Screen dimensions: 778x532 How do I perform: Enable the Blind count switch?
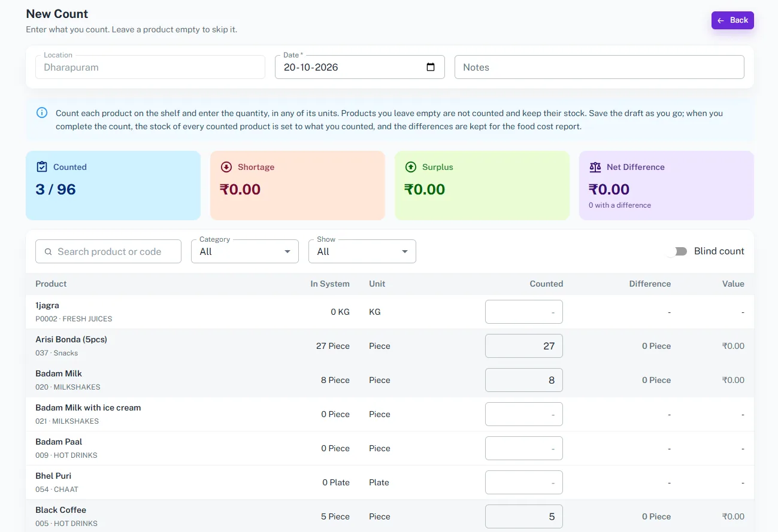click(x=677, y=251)
